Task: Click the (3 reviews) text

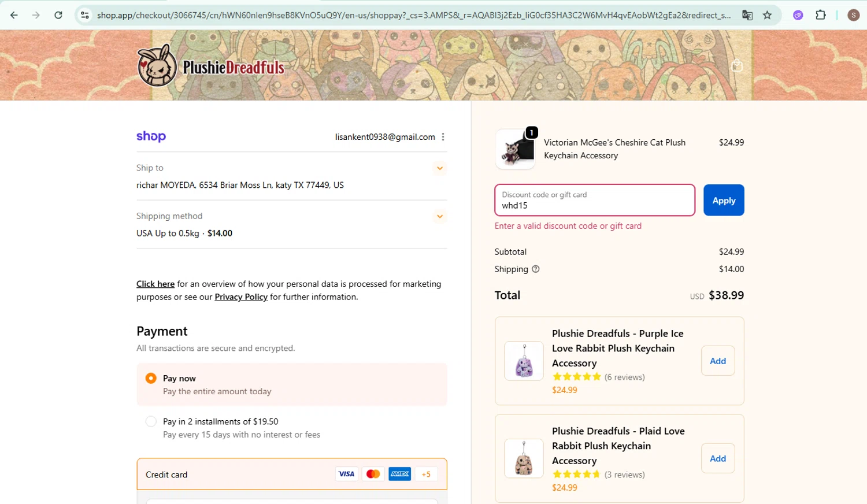Action: click(625, 475)
